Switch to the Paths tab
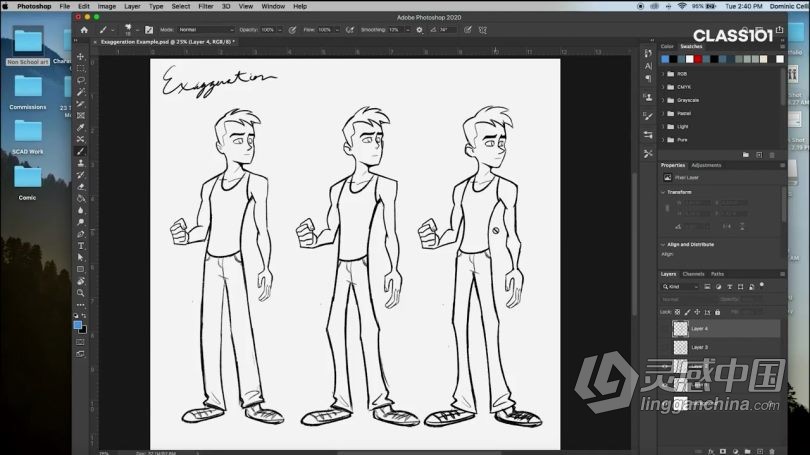The height and width of the screenshot is (455, 810). click(717, 274)
